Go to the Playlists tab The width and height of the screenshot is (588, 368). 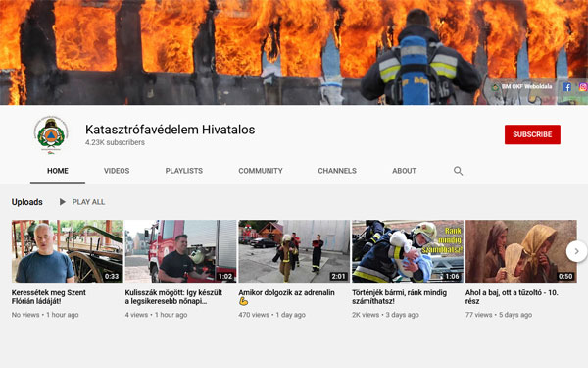coord(184,171)
